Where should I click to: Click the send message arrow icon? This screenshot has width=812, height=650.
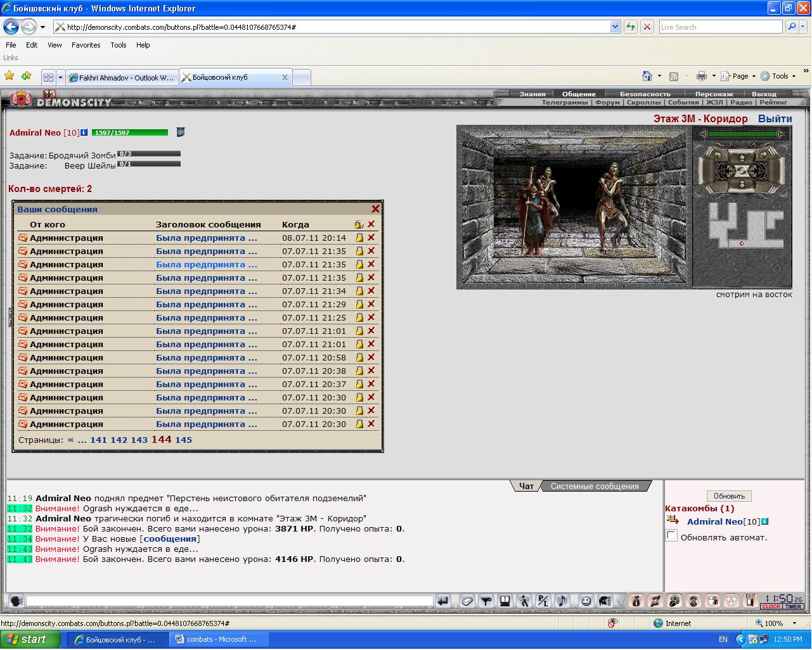click(443, 601)
